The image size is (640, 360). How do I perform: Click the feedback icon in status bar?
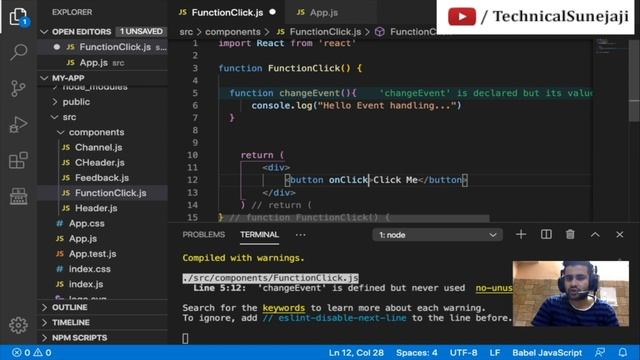click(x=600, y=352)
